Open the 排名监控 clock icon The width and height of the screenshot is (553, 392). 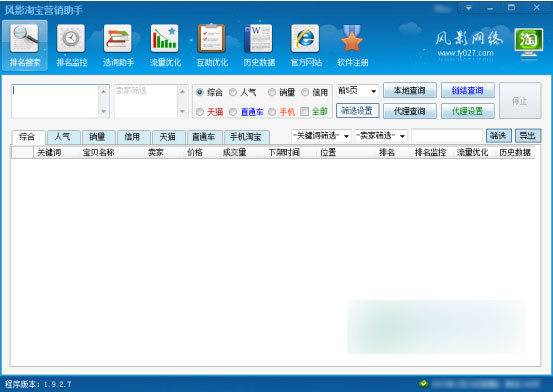(x=71, y=38)
